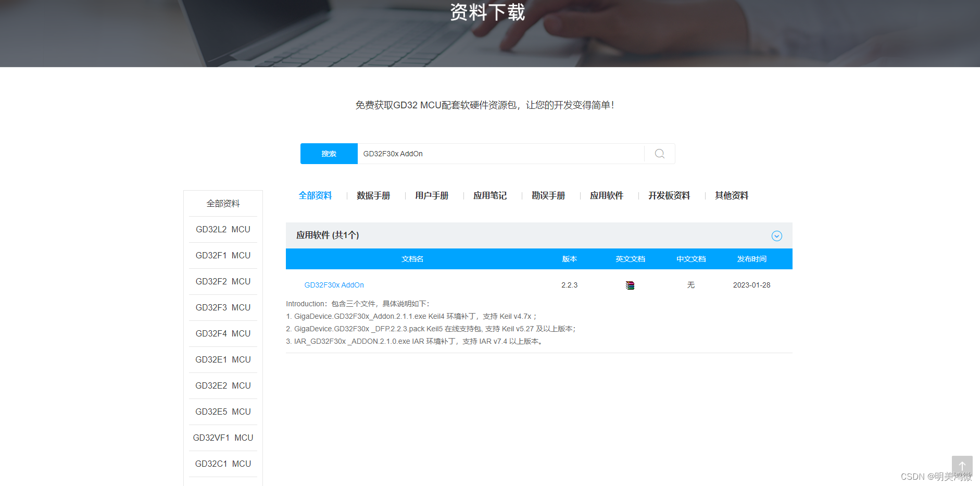Viewport: 980px width, 486px height.
Task: Click the back-to-top arrow button
Action: click(x=962, y=466)
